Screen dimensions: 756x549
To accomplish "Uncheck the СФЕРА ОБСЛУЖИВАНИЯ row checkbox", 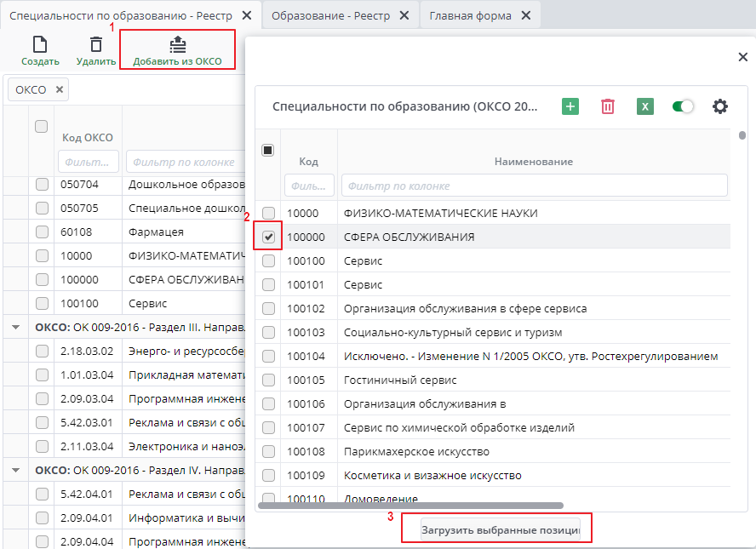I will (268, 237).
